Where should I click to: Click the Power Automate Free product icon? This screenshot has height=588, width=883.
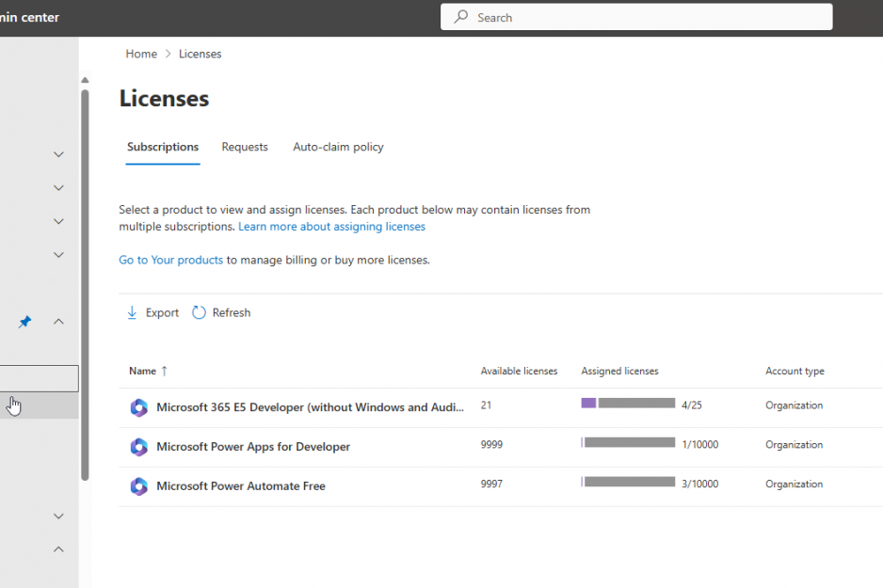coord(139,486)
